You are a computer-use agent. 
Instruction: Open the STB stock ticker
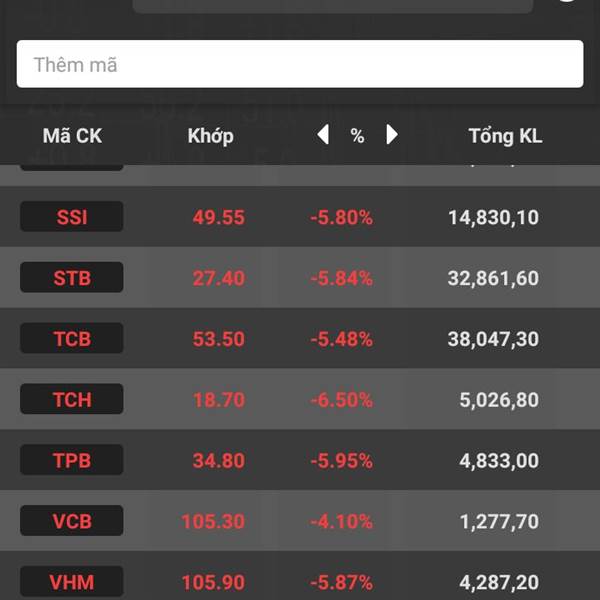72,278
